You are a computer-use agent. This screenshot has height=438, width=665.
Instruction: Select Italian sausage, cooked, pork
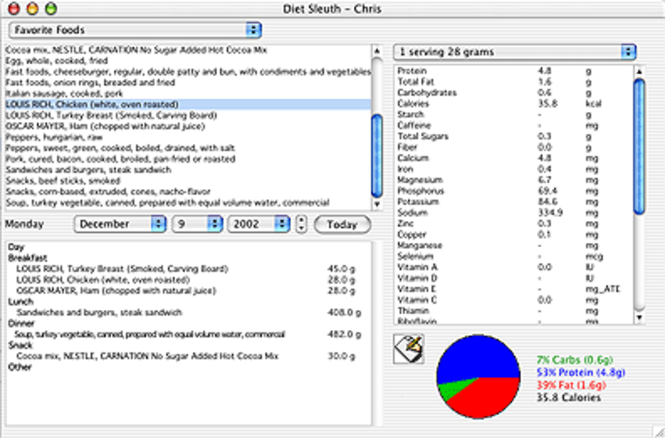point(187,93)
